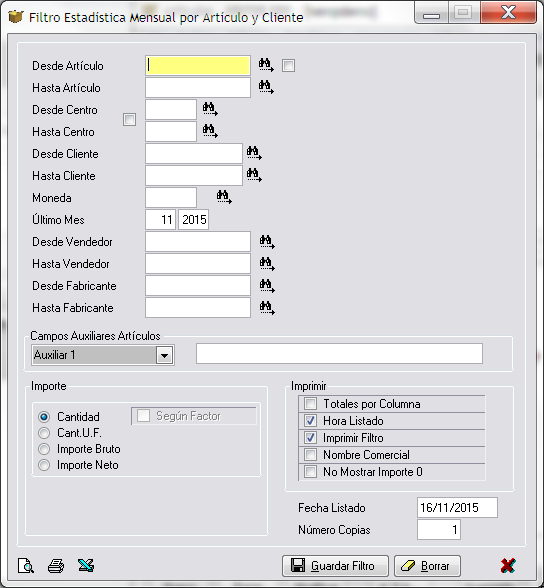544x588 pixels.
Task: Choose Cant.U.F. radio option
Action: point(44,433)
